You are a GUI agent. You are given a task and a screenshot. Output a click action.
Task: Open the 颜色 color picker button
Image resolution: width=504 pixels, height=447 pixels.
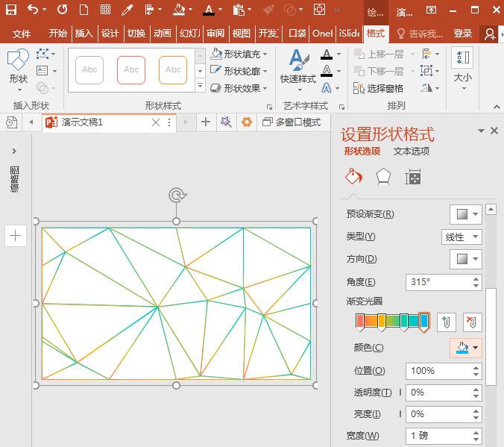click(466, 348)
